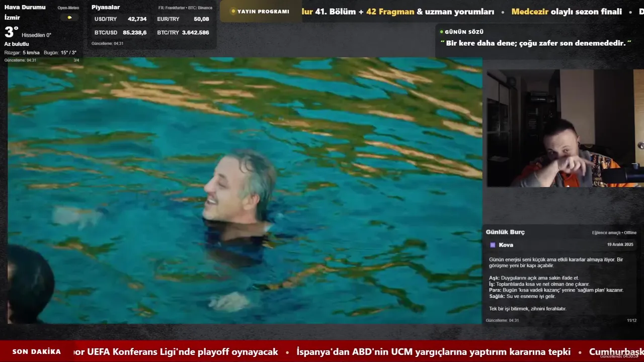
Task: Click the 'Medcezir olaylı sezon finali' ticker item
Action: [567, 12]
